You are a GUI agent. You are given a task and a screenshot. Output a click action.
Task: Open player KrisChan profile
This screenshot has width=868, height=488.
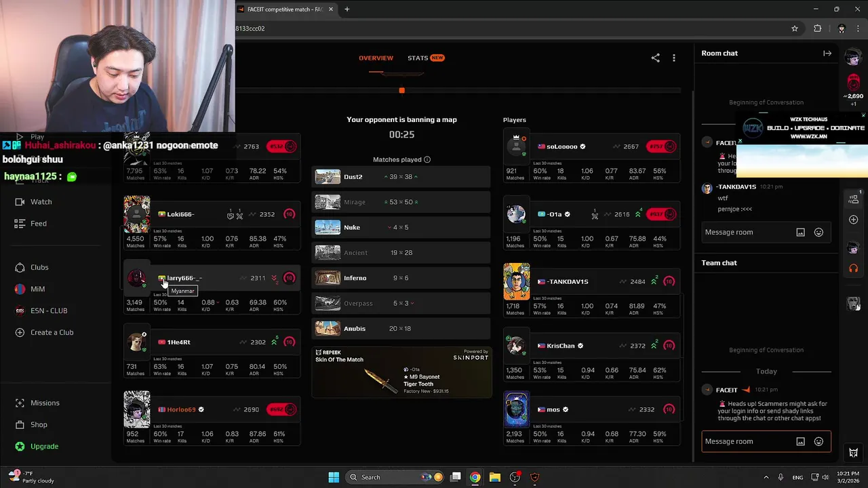[561, 346]
